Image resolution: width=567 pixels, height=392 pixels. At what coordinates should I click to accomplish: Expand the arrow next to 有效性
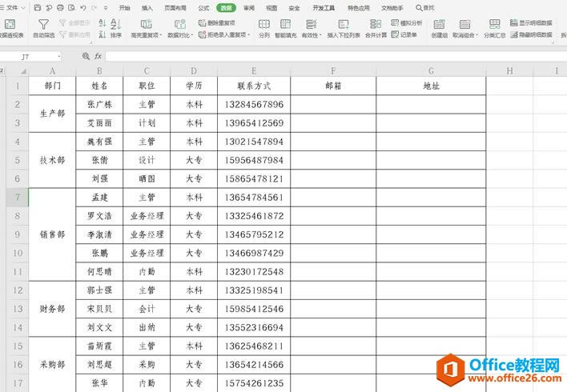[320, 35]
